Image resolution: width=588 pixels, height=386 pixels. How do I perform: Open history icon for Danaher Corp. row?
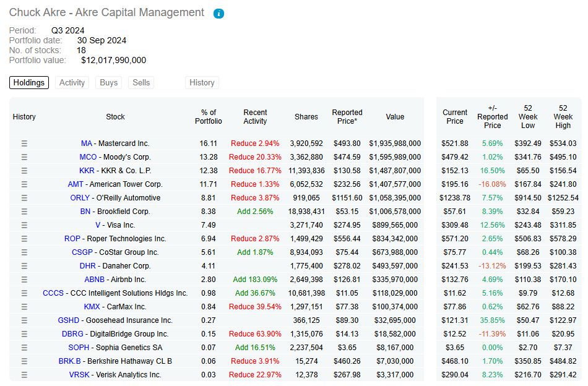click(x=25, y=266)
